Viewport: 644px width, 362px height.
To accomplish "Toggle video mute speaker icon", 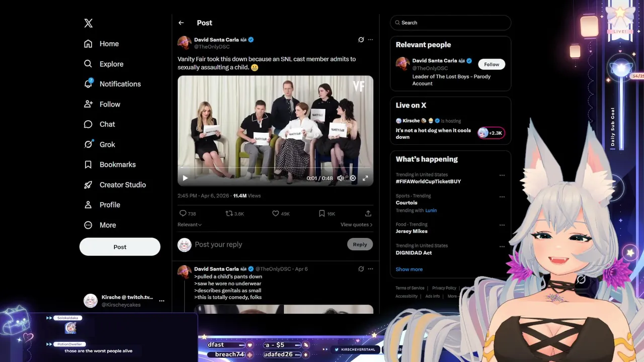I will 341,178.
